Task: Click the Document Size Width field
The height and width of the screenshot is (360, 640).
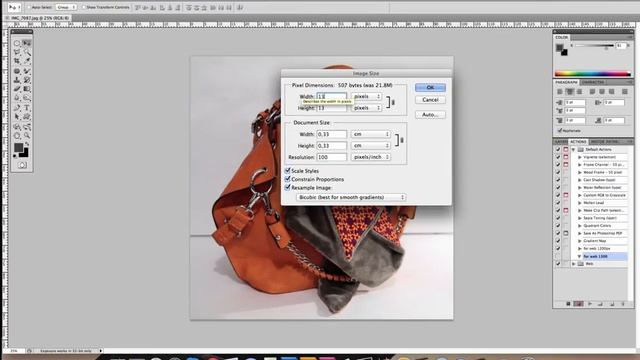Action: coord(331,134)
